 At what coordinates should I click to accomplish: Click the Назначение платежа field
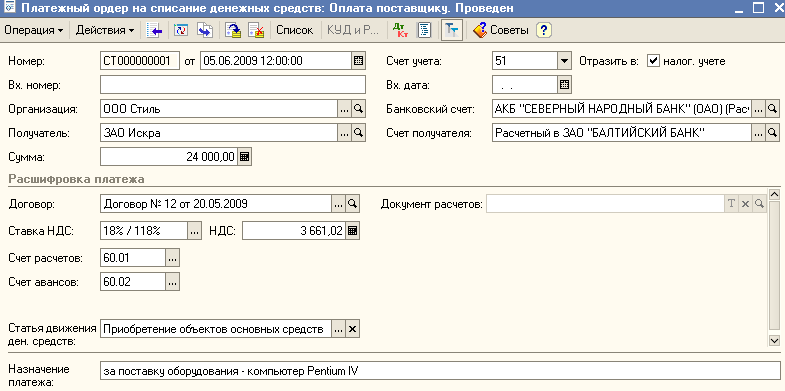point(440,371)
